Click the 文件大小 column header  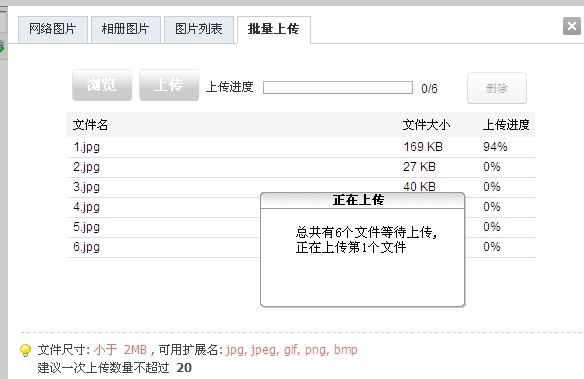[x=426, y=125]
